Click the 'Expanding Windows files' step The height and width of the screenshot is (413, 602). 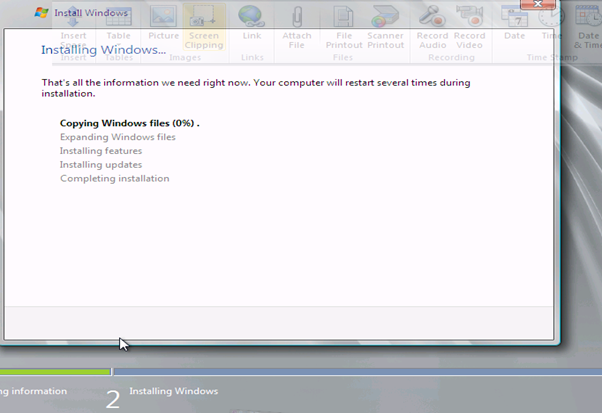pos(117,137)
